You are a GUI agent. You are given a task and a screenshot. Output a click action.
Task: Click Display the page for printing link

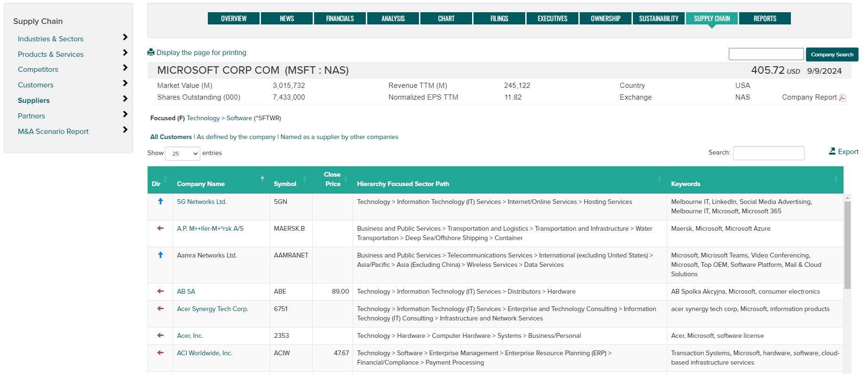(201, 53)
